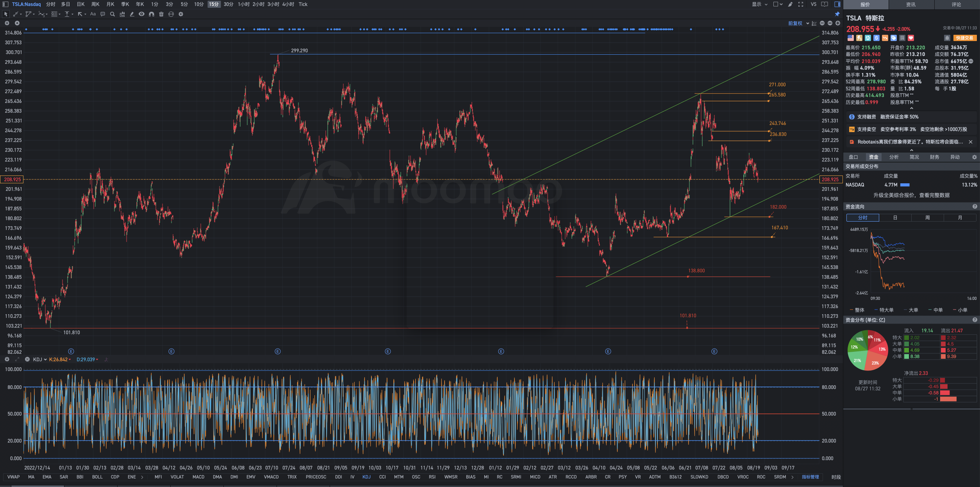Select MACD indicator in bottom bar
Image resolution: width=980 pixels, height=487 pixels.
click(198, 477)
